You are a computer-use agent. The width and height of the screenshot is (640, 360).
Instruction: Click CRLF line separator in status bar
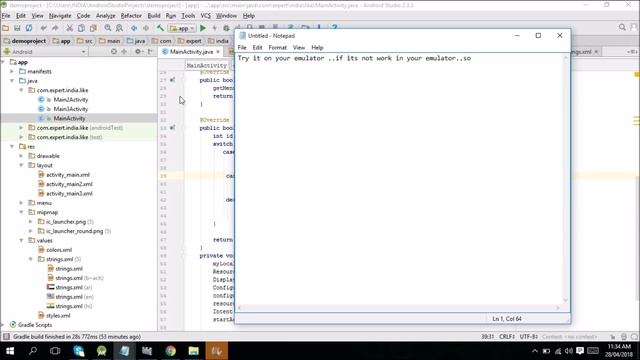coord(507,337)
